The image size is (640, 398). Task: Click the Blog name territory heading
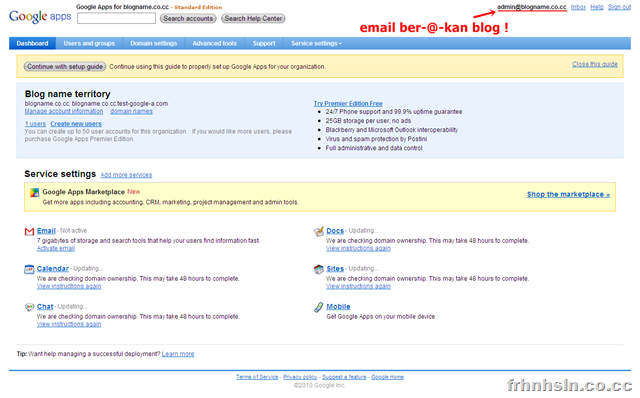(68, 94)
